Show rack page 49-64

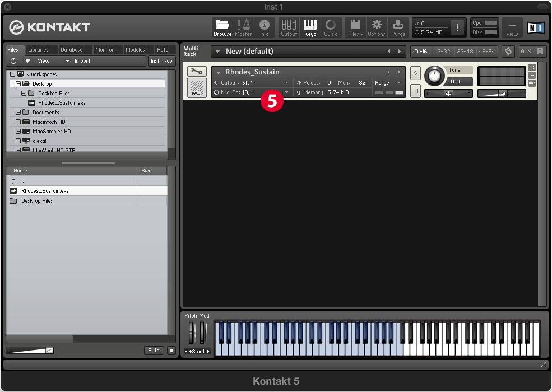[487, 52]
